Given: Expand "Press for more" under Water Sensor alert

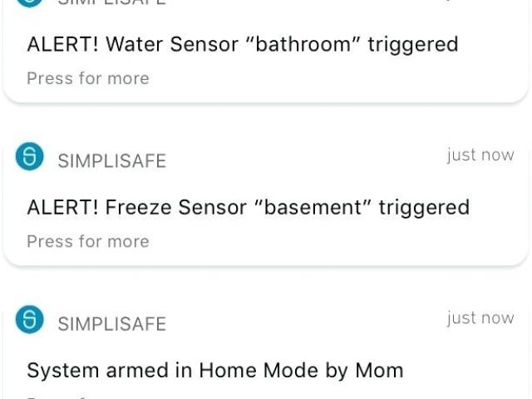Looking at the screenshot, I should (88, 78).
